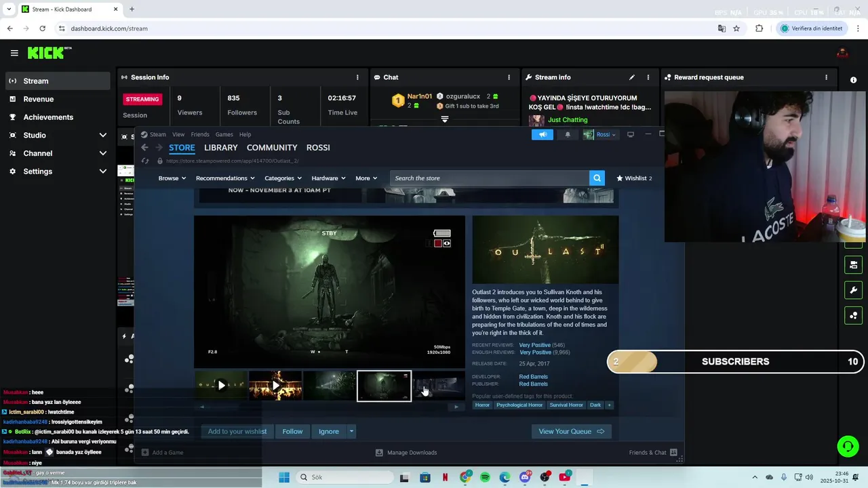This screenshot has height=488, width=868.
Task: Click the wrench tool icon in Kick sidebar
Action: pos(853,290)
